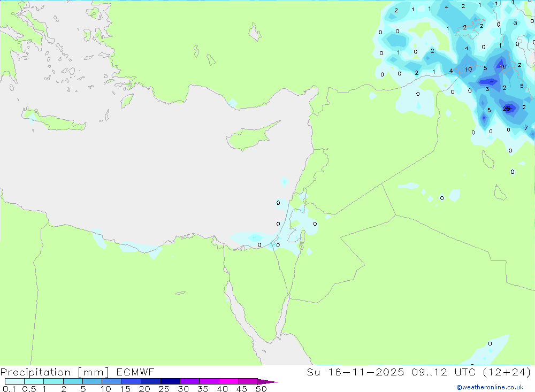Select the 45–50 mm legend color swatch
The image size is (535, 392).
coord(248,381)
